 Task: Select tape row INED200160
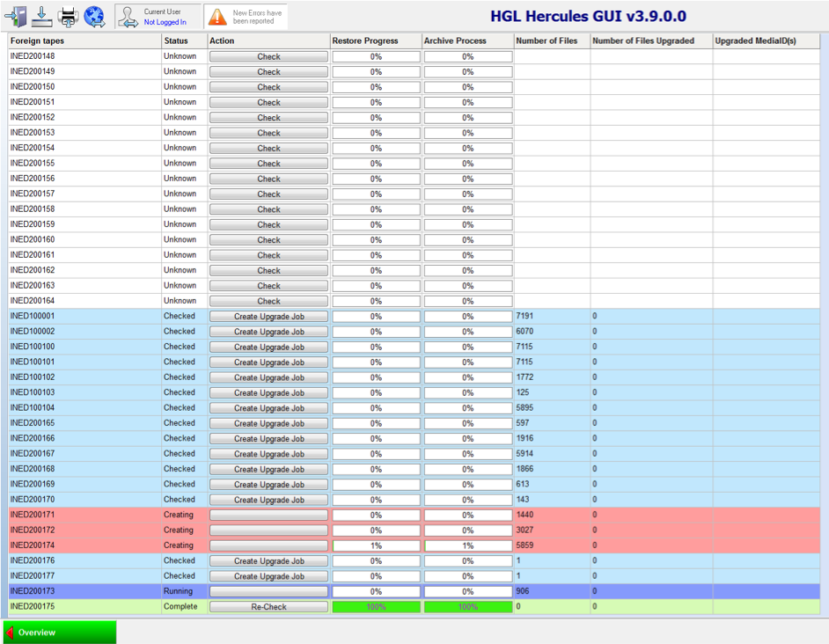coord(414,239)
